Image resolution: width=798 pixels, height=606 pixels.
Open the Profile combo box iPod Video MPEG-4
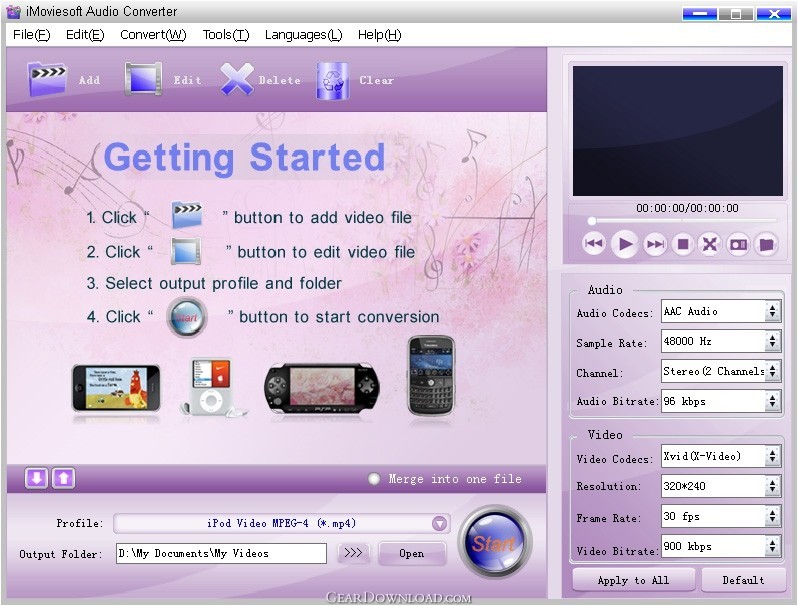281,523
